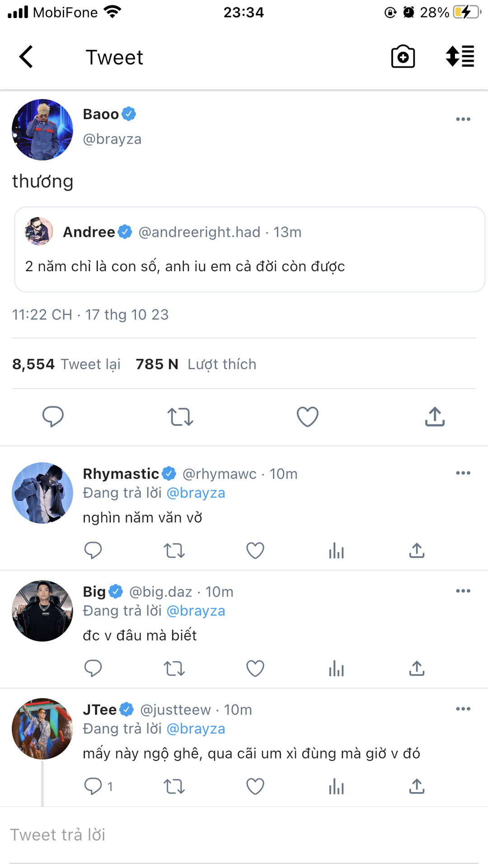
Task: Open more options on Rhymastic's reply
Action: [463, 473]
